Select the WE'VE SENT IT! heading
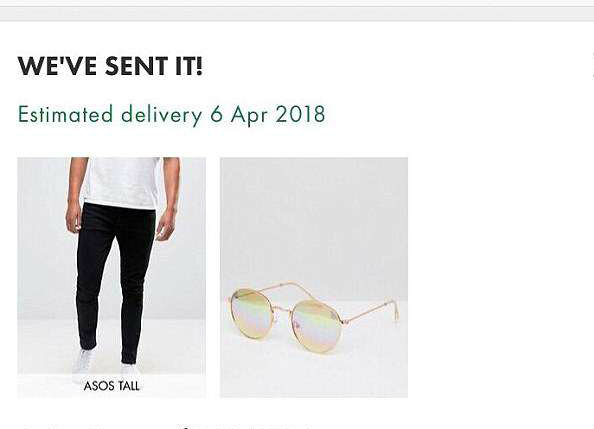This screenshot has width=594, height=429. pyautogui.click(x=110, y=66)
